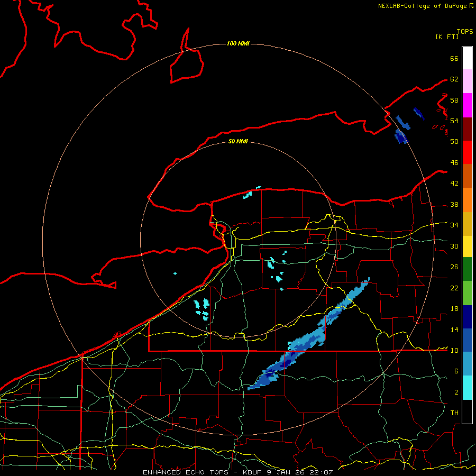Click the 10 scale label
The height and width of the screenshot is (476, 476).
454,351
